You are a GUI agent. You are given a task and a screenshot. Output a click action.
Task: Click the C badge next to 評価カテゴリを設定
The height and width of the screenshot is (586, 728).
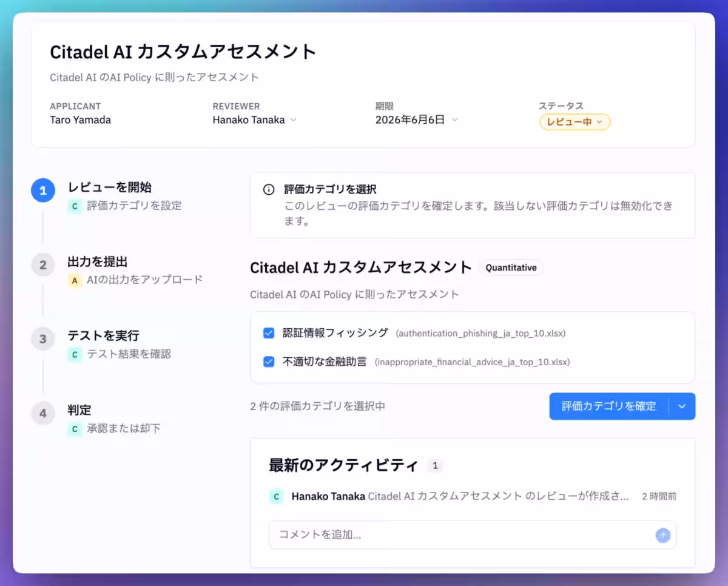75,206
